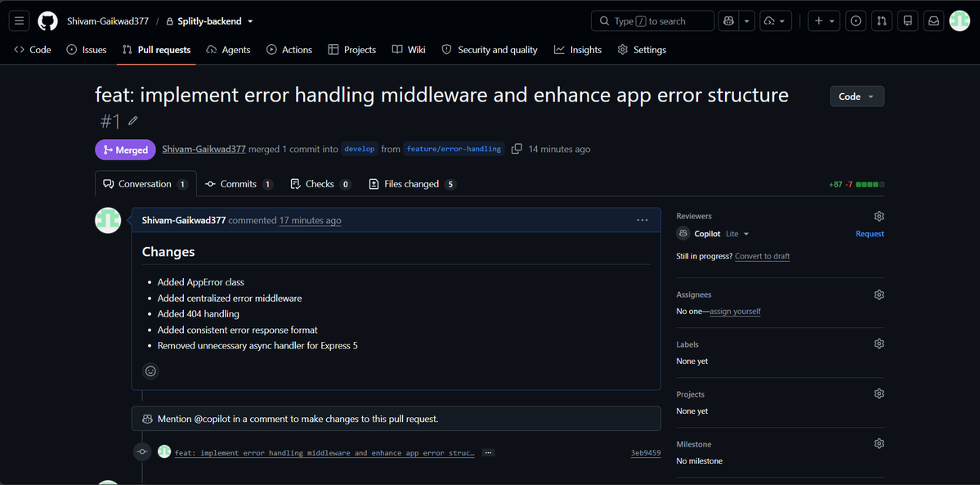980x485 pixels.
Task: Open the Reviewers settings gear
Action: [879, 217]
